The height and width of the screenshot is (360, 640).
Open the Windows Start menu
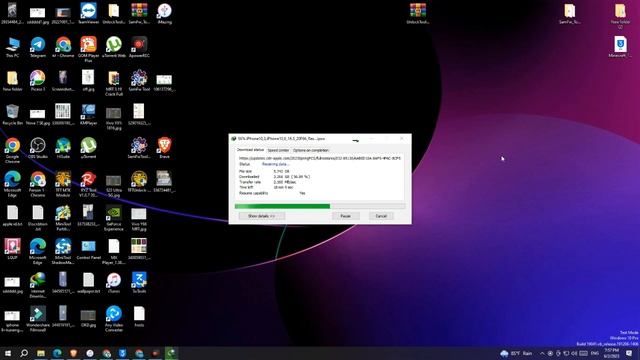8,353
